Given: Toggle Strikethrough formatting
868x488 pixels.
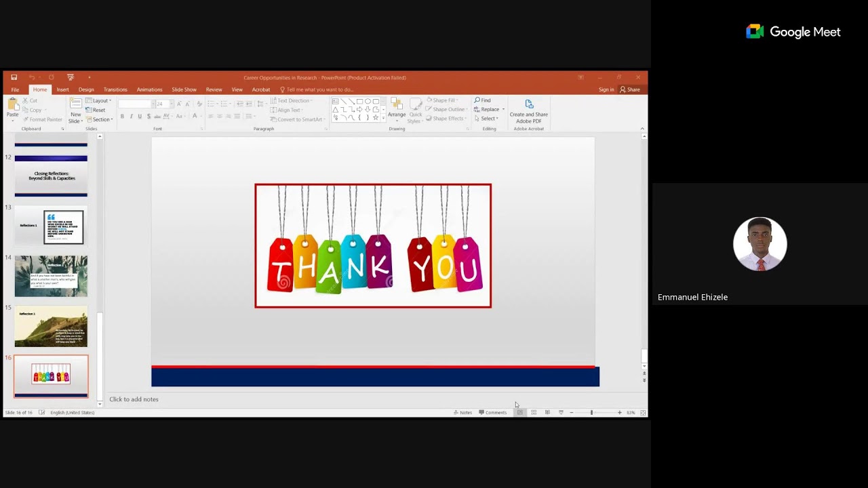Looking at the screenshot, I should click(157, 117).
